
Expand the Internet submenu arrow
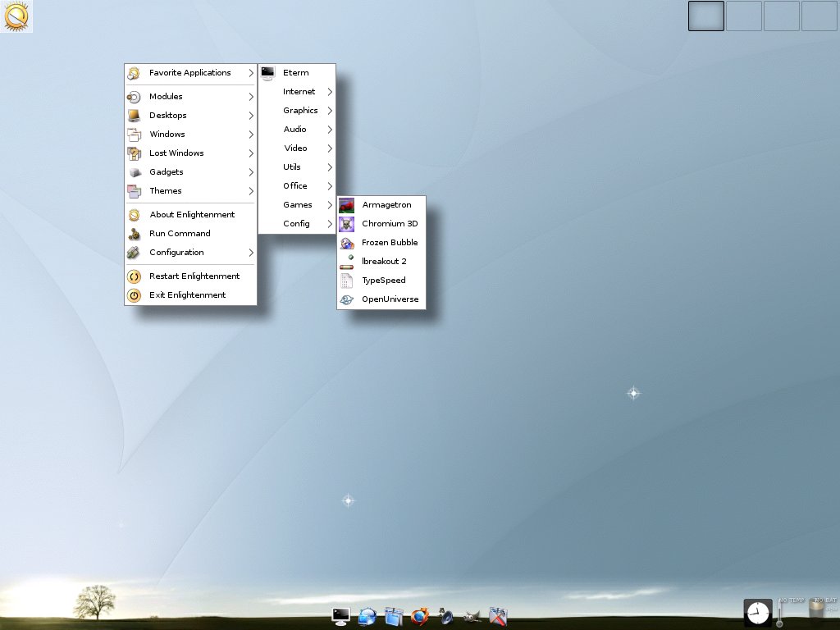[330, 92]
